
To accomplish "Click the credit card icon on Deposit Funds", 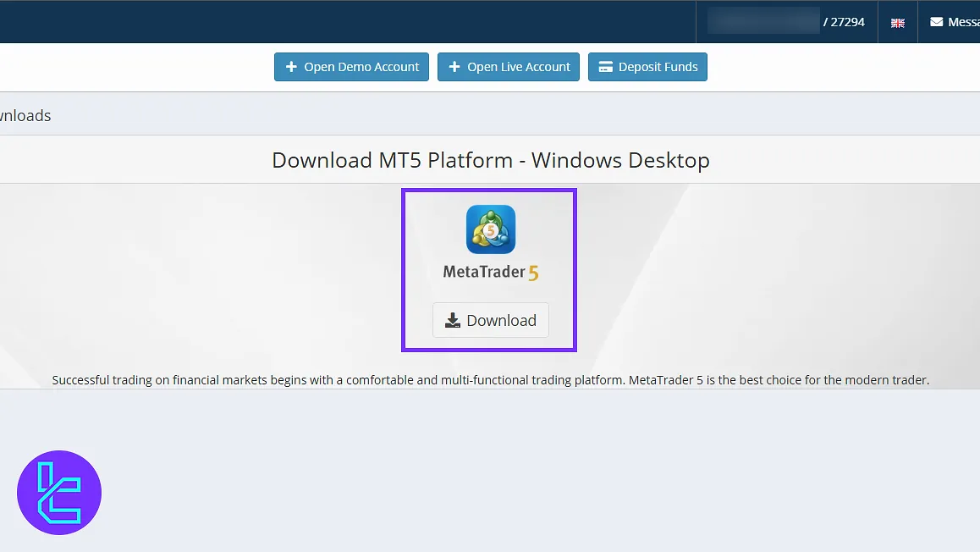I will (x=605, y=67).
